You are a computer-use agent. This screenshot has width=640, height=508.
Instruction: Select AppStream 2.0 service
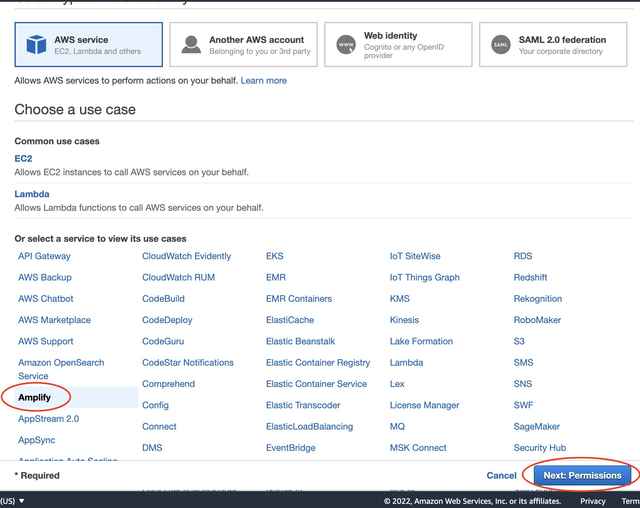point(49,419)
